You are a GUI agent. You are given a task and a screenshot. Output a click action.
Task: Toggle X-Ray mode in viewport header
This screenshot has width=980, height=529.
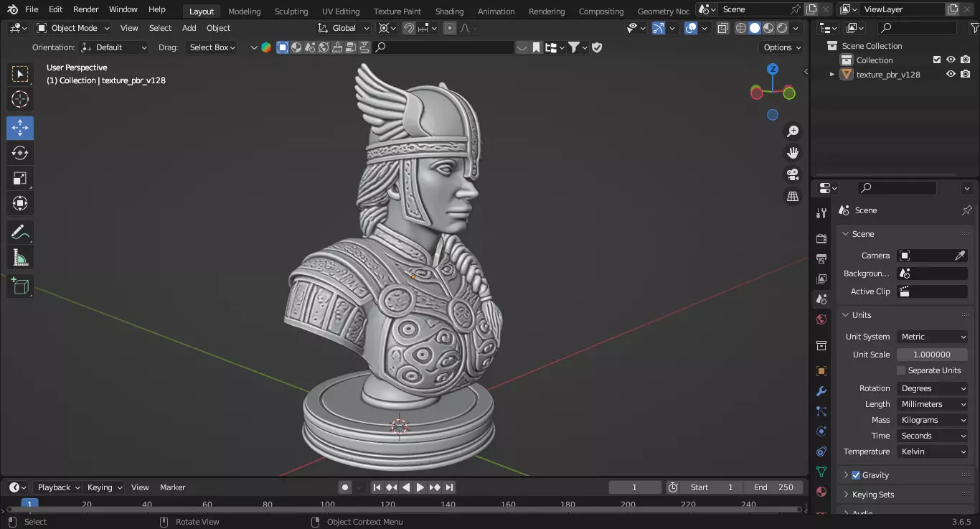pyautogui.click(x=722, y=28)
